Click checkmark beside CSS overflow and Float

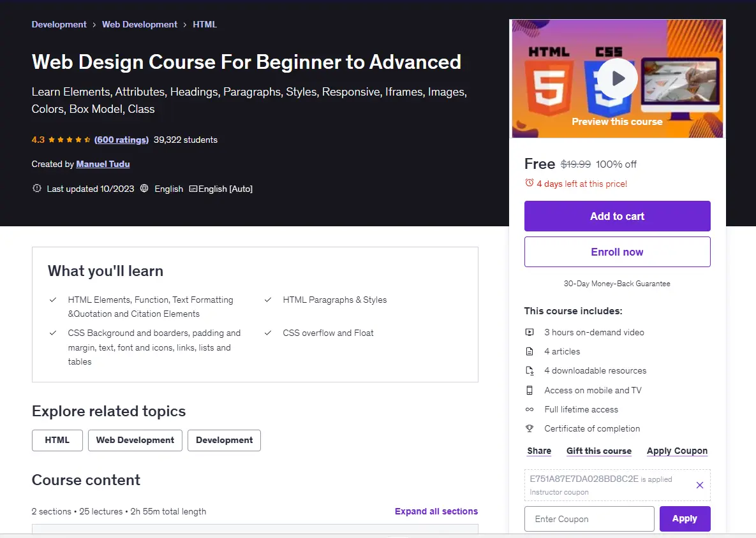[267, 333]
